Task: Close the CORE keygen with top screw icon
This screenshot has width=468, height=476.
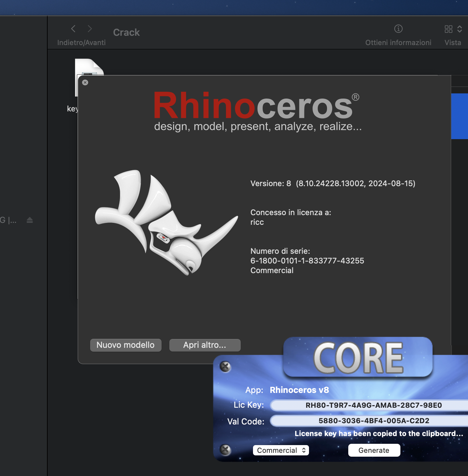Action: [x=225, y=367]
